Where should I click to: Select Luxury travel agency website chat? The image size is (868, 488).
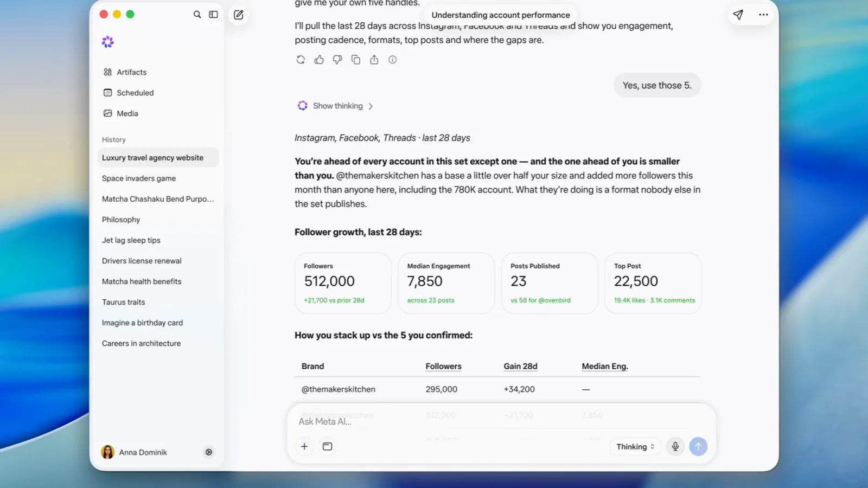158,158
